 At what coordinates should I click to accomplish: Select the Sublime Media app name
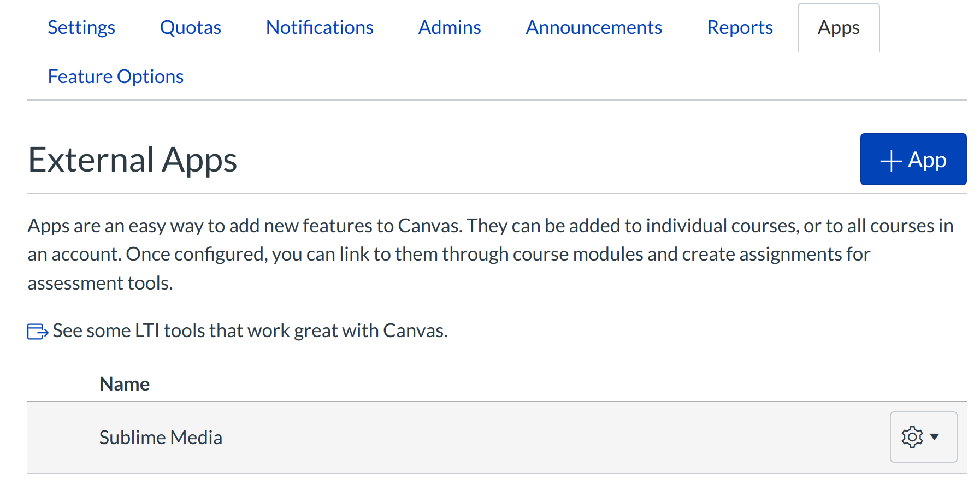(161, 438)
